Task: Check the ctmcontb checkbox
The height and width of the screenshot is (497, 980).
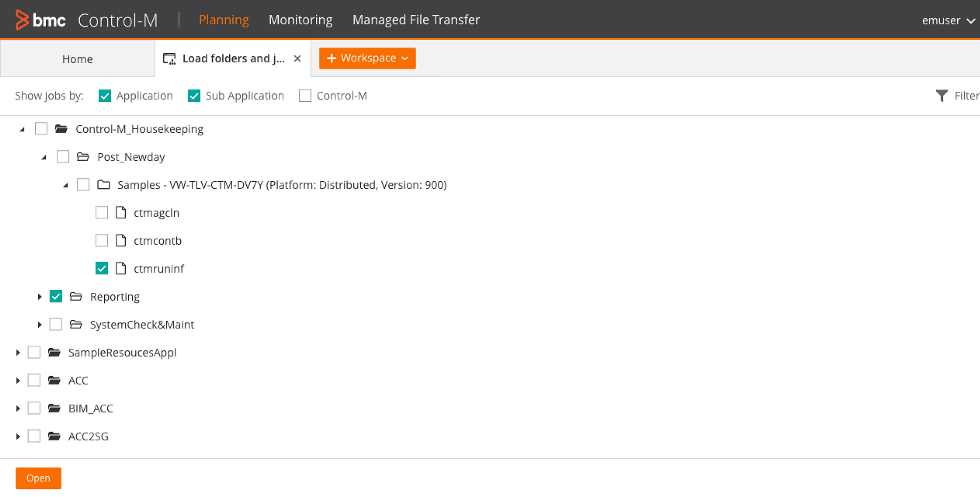Action: pos(102,240)
